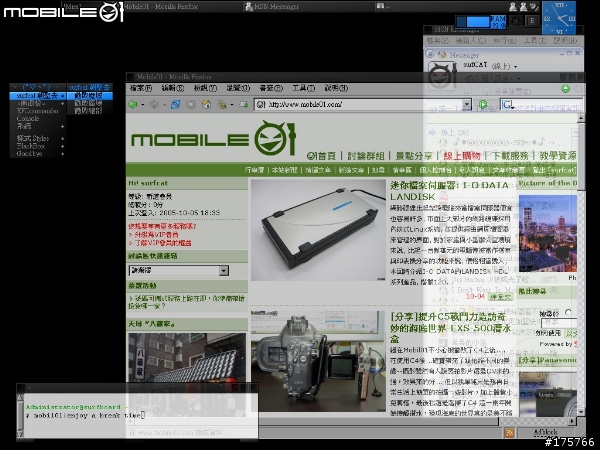Click the 首頁 navigation link
The width and height of the screenshot is (600, 450).
point(321,156)
